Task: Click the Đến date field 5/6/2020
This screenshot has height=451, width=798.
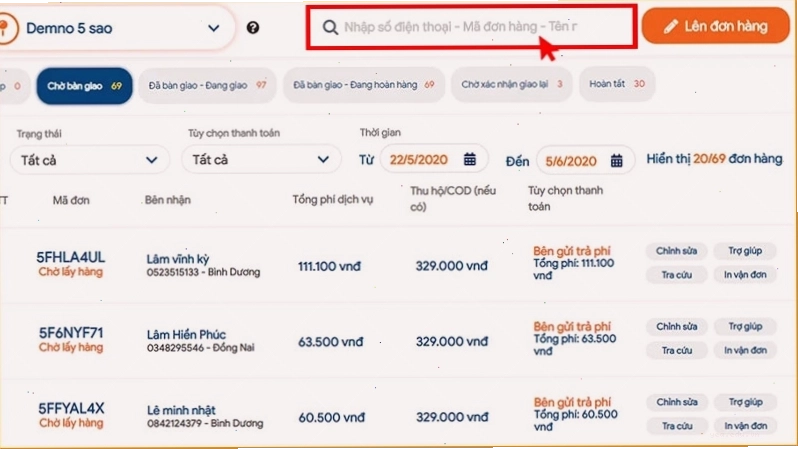Action: [585, 161]
